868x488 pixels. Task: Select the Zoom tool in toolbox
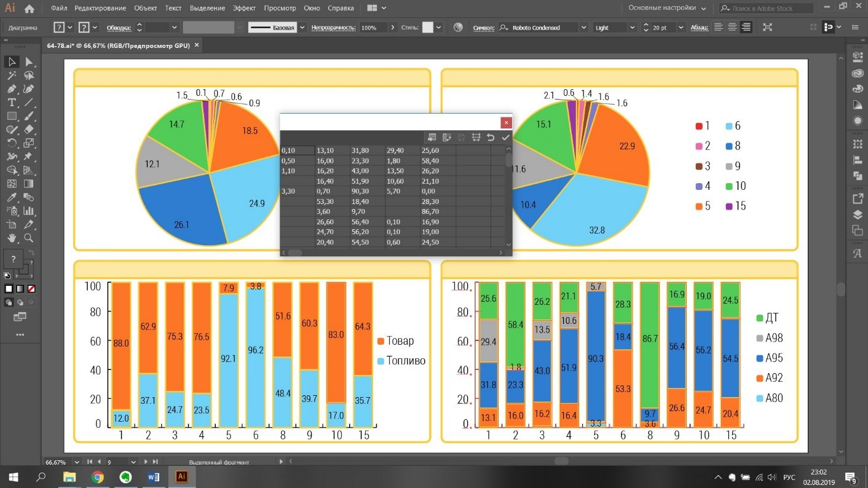[28, 237]
